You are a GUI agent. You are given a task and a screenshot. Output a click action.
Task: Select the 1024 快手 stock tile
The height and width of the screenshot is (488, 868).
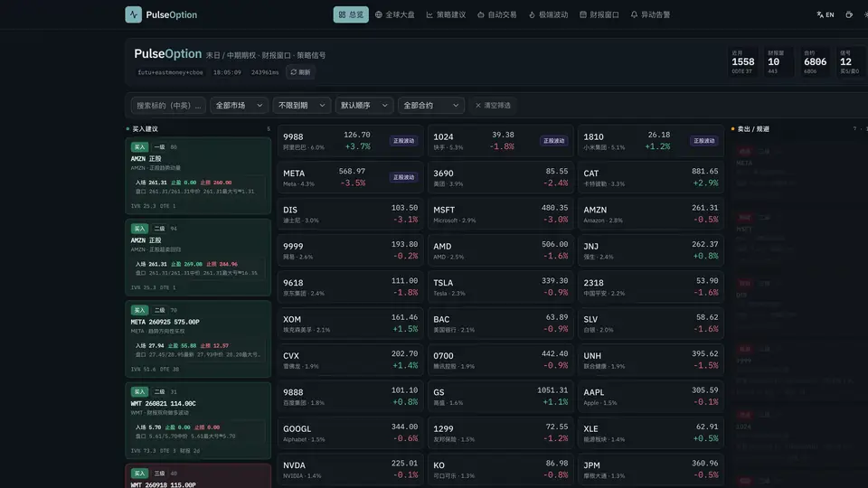(500, 141)
